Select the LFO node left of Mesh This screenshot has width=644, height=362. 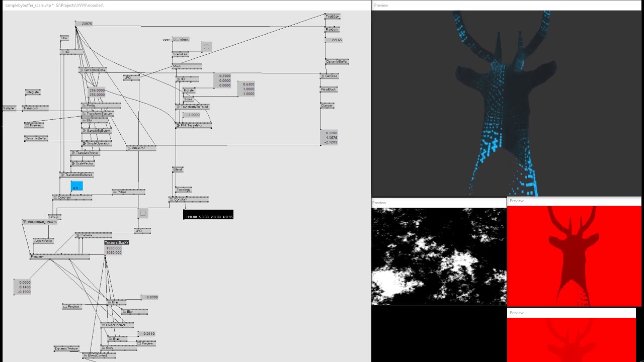pyautogui.click(x=132, y=78)
